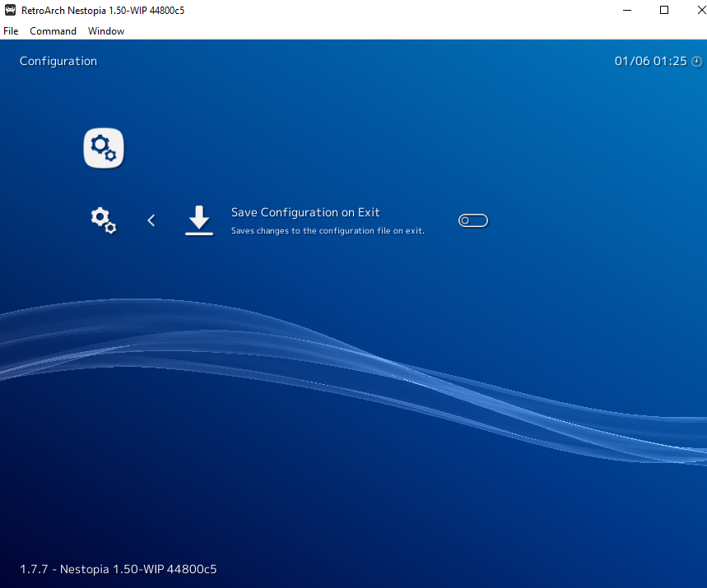Maximize the RetroArch window
707x588 pixels.
[663, 10]
